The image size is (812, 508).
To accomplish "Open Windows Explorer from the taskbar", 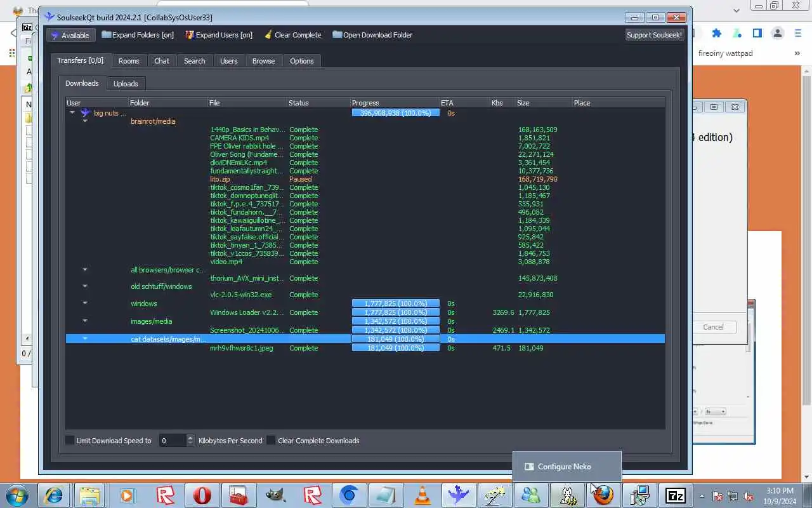I will [x=90, y=495].
